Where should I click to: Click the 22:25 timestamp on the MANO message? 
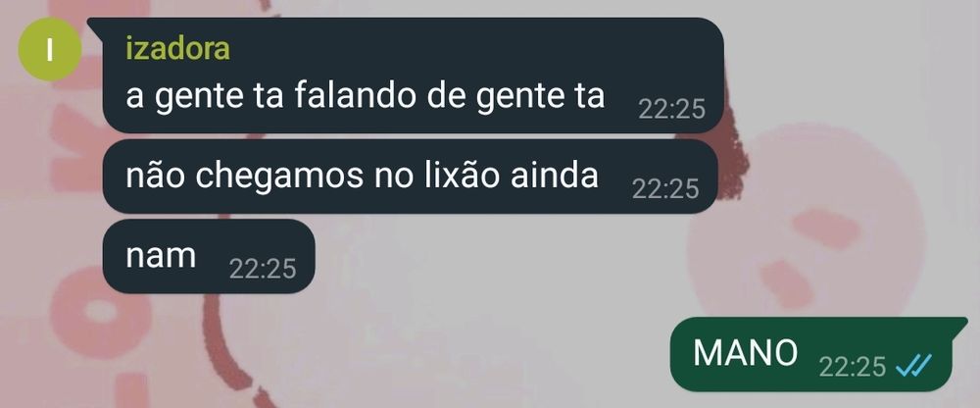click(x=853, y=367)
